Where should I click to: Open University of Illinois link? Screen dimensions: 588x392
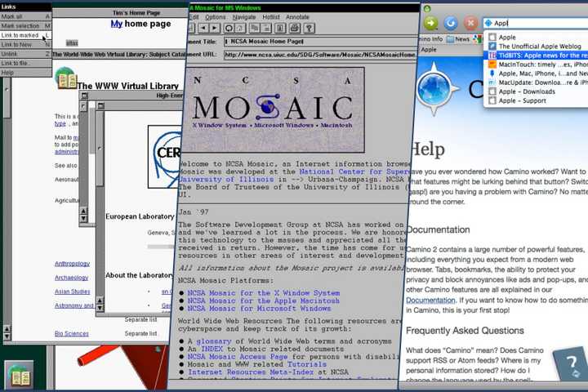pyautogui.click(x=225, y=180)
